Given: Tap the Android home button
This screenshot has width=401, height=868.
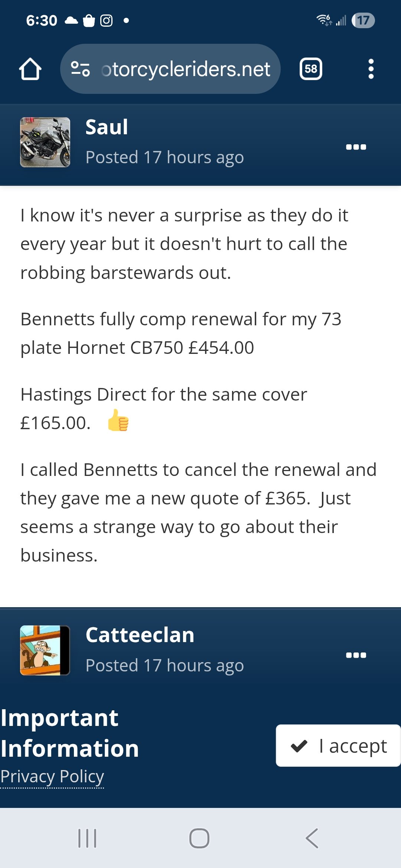Looking at the screenshot, I should point(199,838).
